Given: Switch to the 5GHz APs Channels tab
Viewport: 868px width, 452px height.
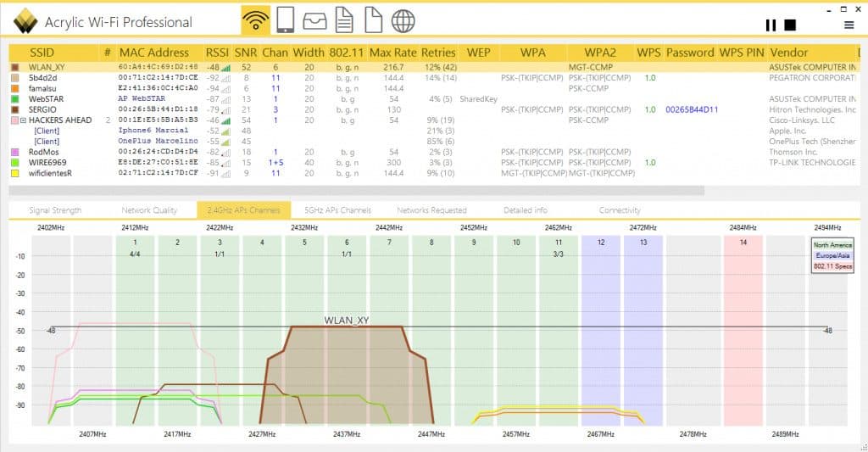Looking at the screenshot, I should pyautogui.click(x=337, y=210).
